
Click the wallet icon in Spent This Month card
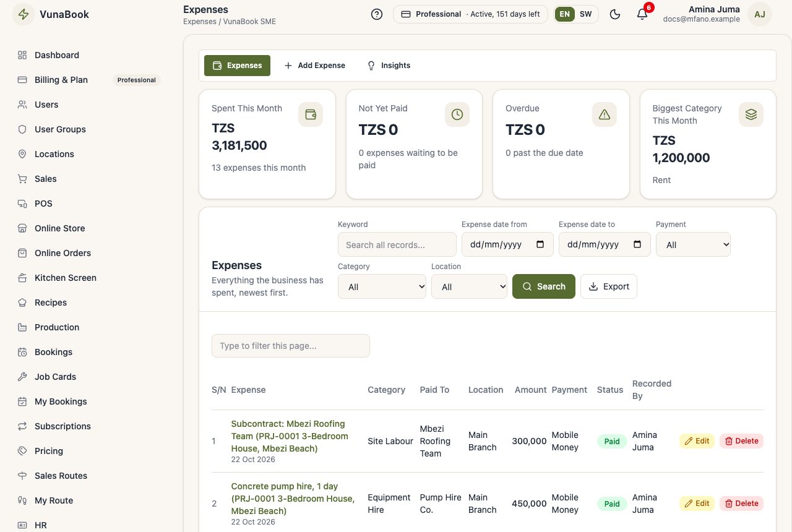(311, 114)
